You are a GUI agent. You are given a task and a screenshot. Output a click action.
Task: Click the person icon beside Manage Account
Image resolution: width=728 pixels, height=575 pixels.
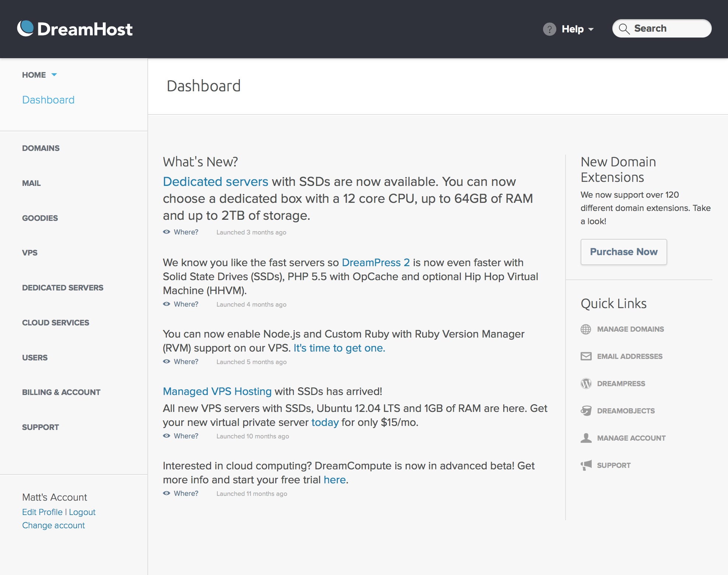click(586, 438)
